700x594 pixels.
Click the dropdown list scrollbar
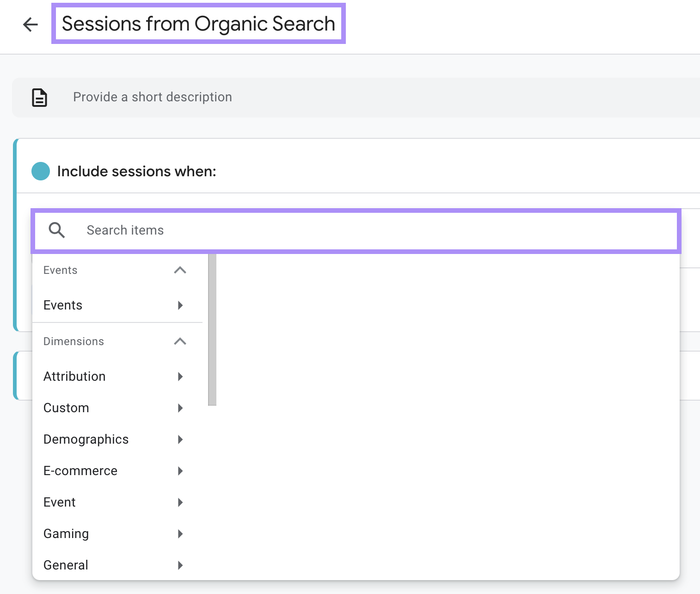tap(213, 328)
